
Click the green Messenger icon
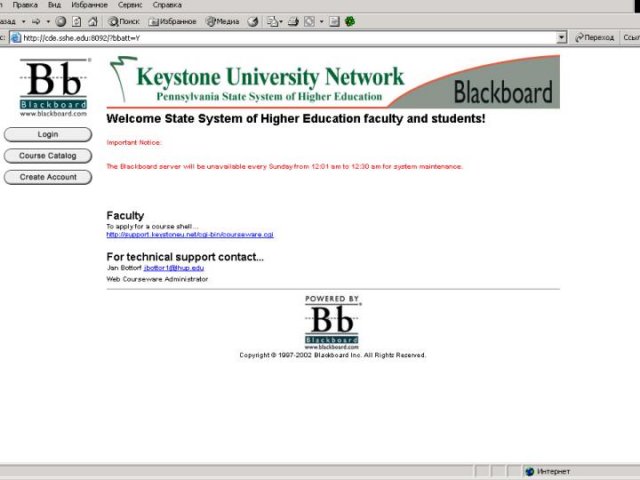[x=350, y=21]
